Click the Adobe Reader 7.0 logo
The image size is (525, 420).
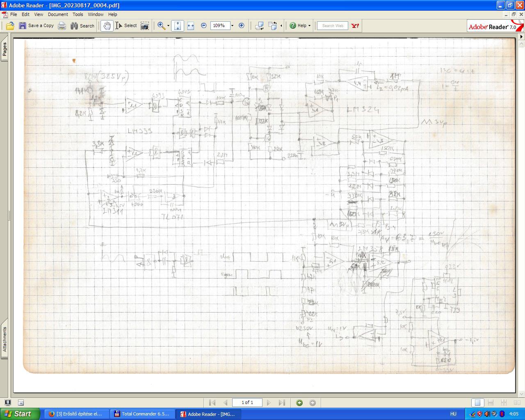click(x=495, y=26)
